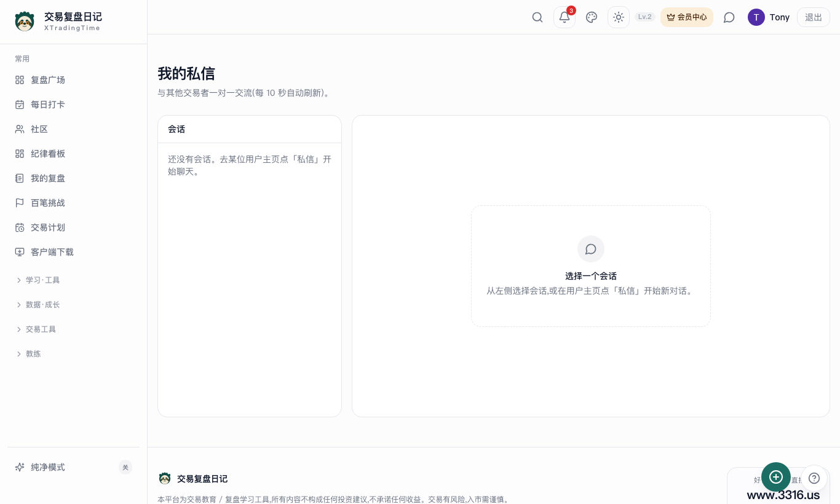Click 交易复盘日记 footer brand text
840x504 pixels.
click(202, 479)
